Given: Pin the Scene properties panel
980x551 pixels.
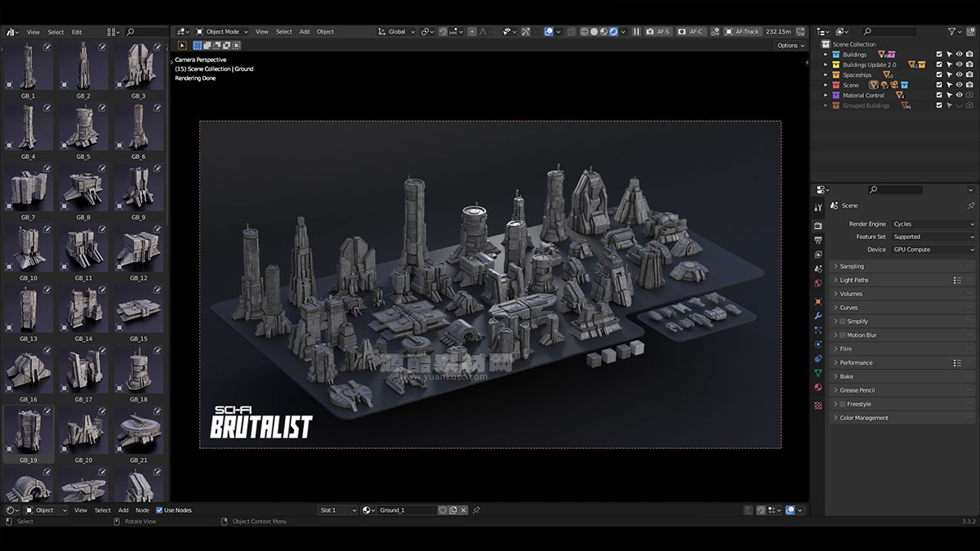Looking at the screenshot, I should 970,206.
